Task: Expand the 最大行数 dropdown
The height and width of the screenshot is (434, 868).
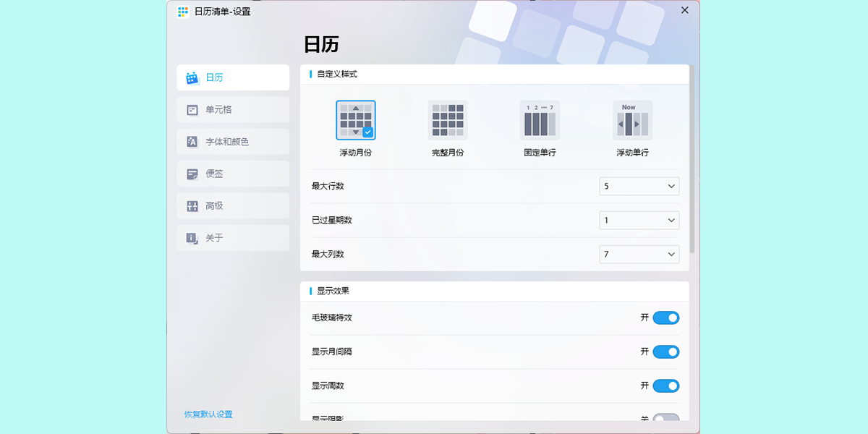Action: (x=639, y=187)
